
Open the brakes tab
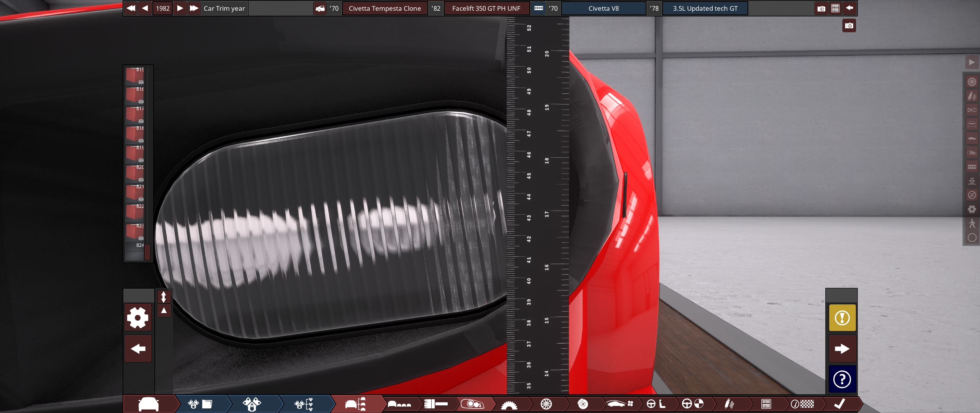click(582, 404)
